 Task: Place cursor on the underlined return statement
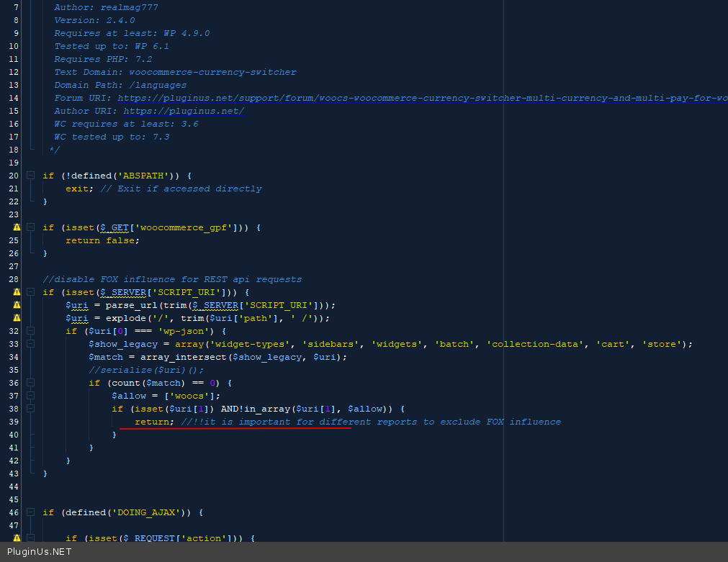[x=153, y=422]
